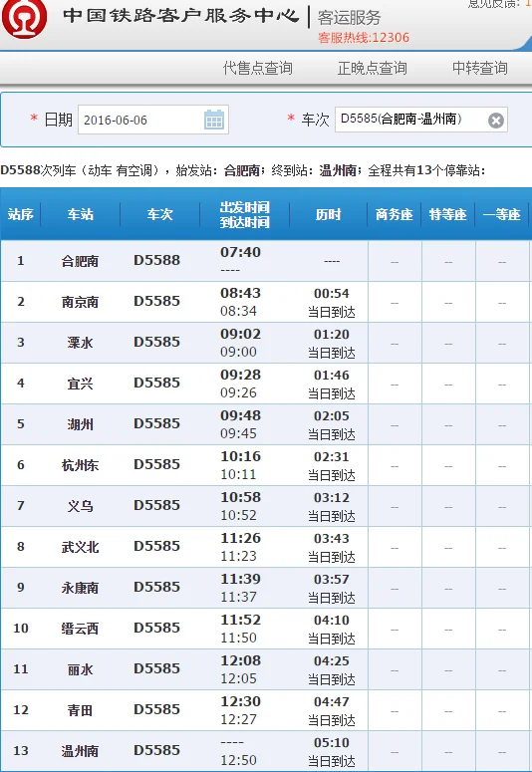
Task: Click duration 01:46 in 宜兴 row
Action: pos(332,376)
